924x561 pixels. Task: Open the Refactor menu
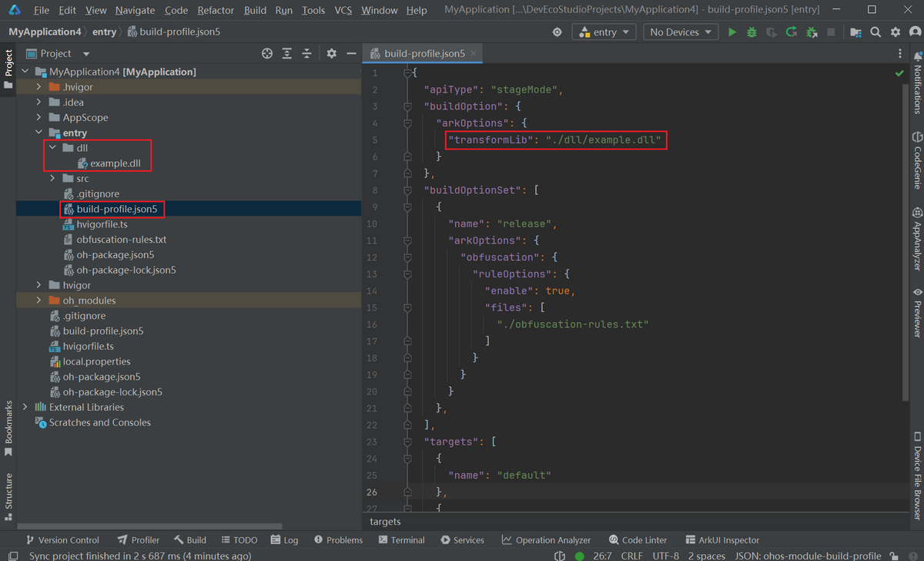click(x=216, y=10)
